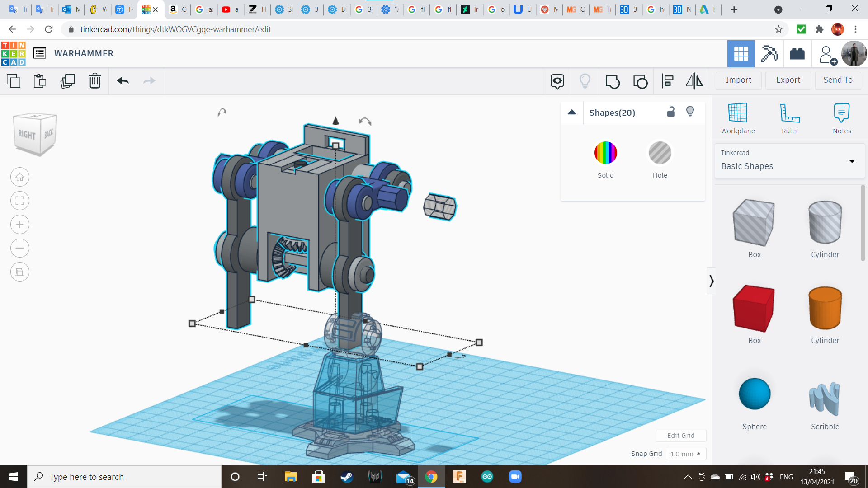This screenshot has height=488, width=868.
Task: Switch to the Bricks mode tab
Action: click(x=797, y=54)
